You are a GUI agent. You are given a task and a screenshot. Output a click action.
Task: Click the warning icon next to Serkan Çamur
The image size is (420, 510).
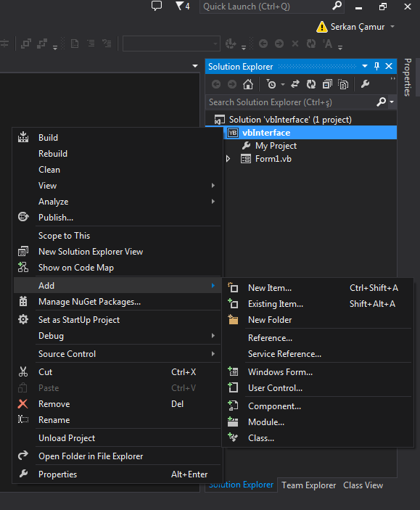pos(322,27)
